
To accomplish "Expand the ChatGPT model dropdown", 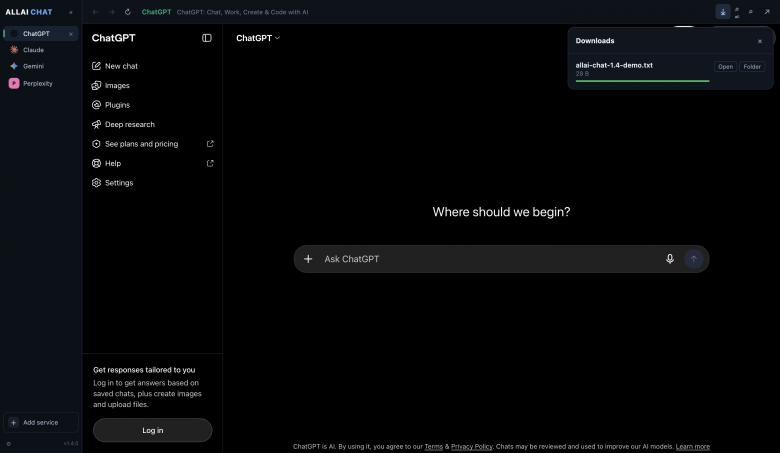I will pos(258,38).
